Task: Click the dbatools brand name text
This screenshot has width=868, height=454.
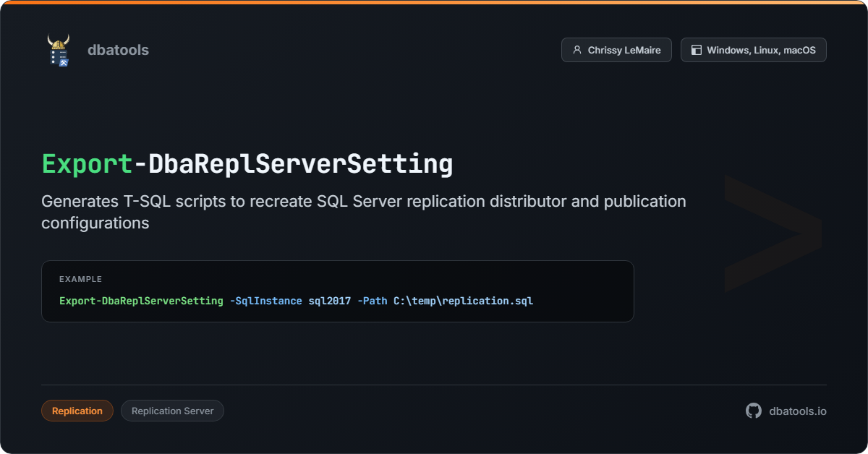Action: click(118, 50)
